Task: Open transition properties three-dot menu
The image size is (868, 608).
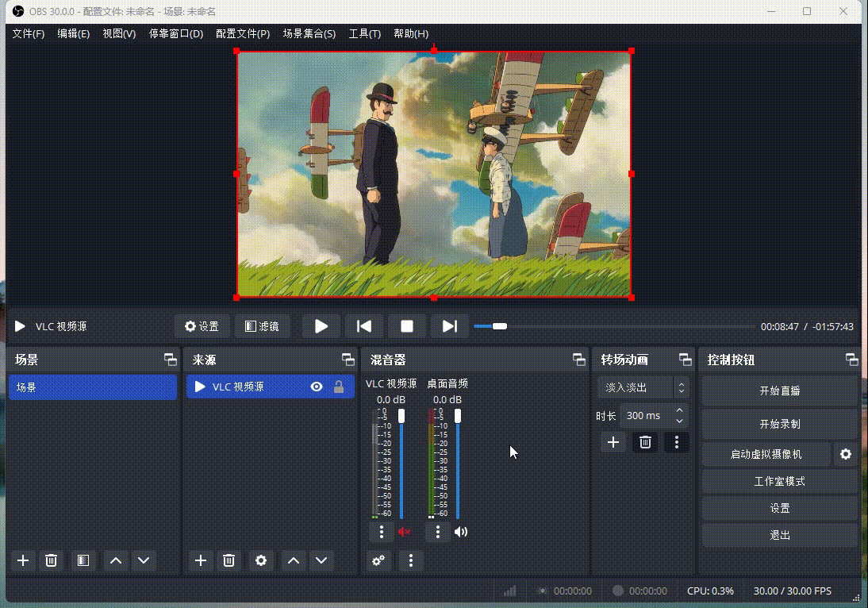Action: pos(677,442)
